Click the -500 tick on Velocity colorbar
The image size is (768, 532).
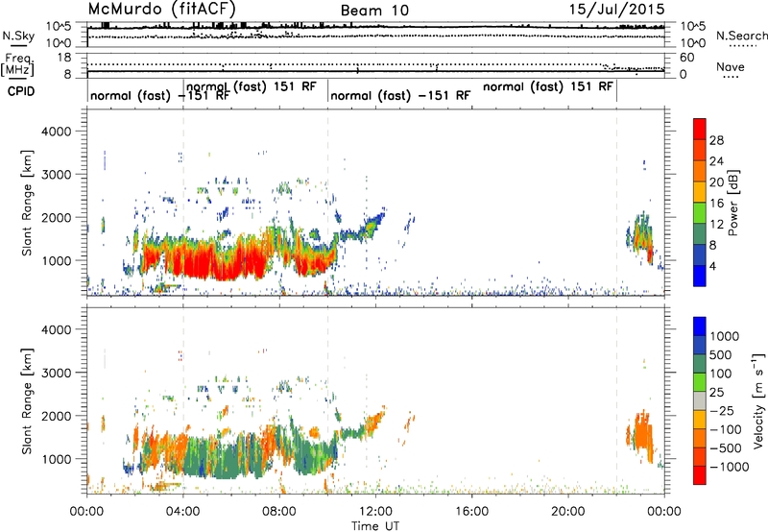[x=726, y=448]
